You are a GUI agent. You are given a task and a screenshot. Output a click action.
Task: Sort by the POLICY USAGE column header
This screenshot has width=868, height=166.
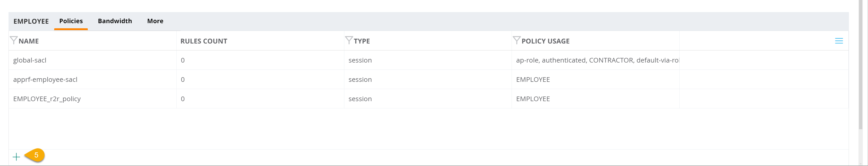coord(545,41)
